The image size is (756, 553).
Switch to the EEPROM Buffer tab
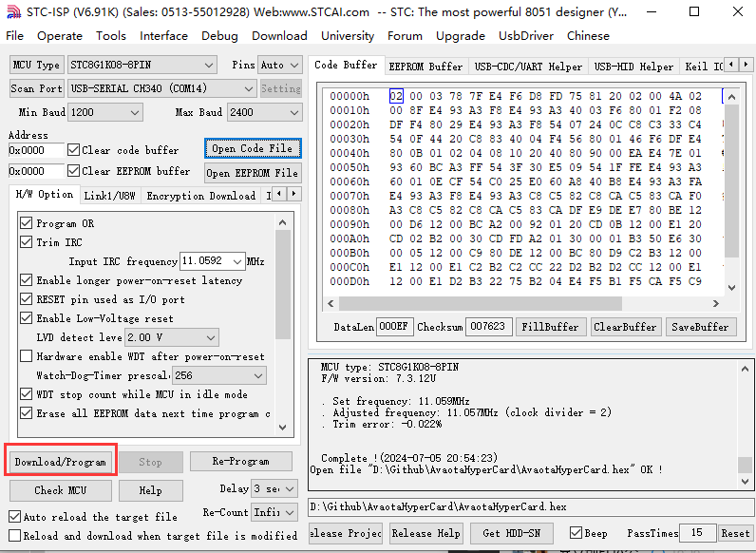point(425,67)
